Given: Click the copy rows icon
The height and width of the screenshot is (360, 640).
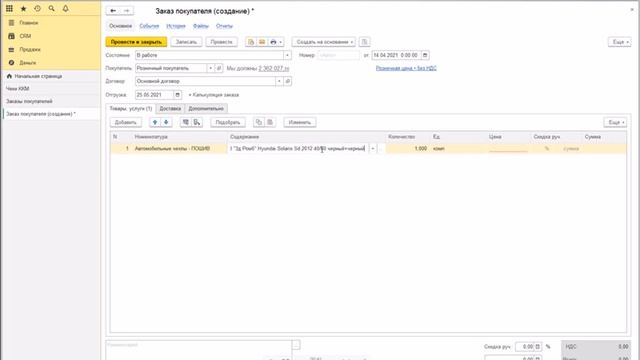Looking at the screenshot, I should pos(259,122).
